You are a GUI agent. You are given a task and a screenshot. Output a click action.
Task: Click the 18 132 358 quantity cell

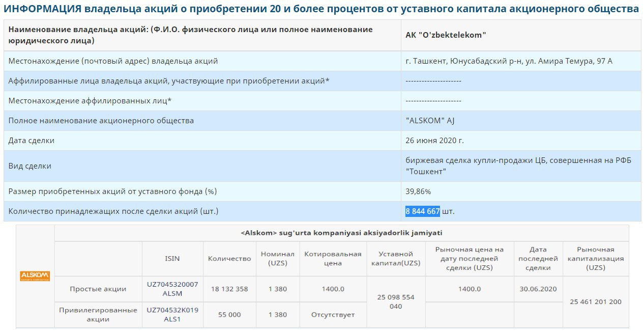[x=229, y=289]
